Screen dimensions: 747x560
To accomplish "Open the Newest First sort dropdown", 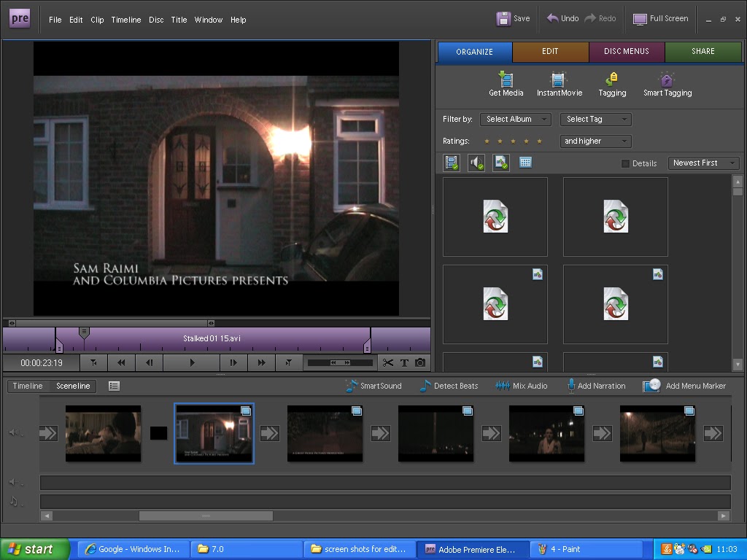I will coord(704,163).
